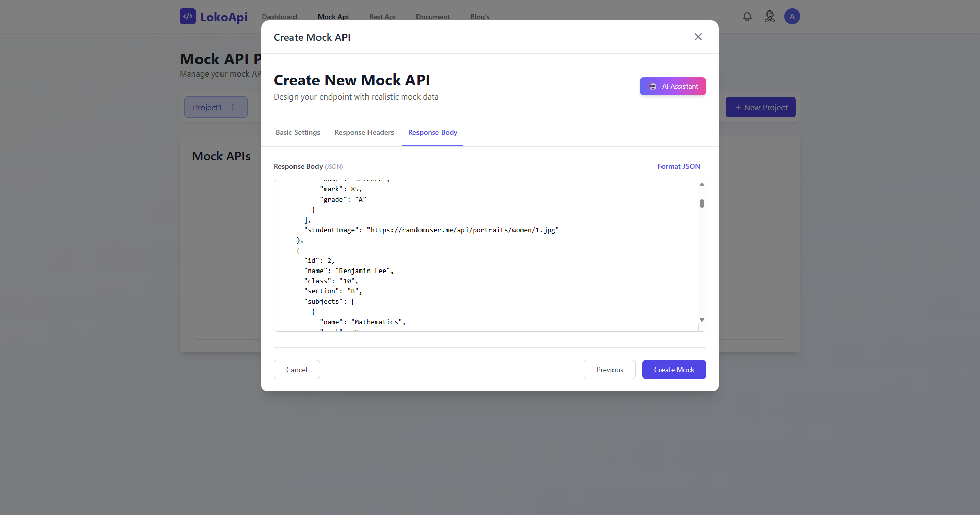Viewport: 980px width, 515px height.
Task: Click the "section": "B" line
Action: [x=333, y=291]
